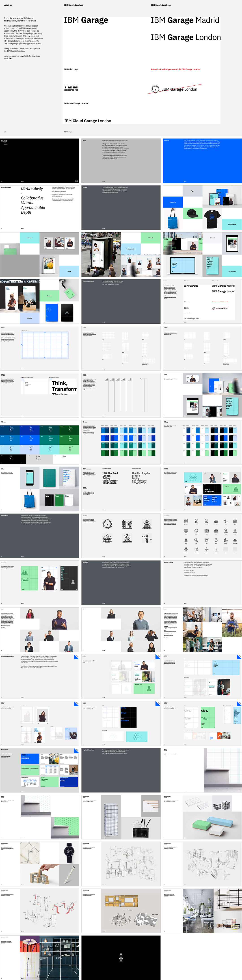Click the crossed-out London Eye ideogram
This screenshot has height=980, width=242.
tap(154, 89)
